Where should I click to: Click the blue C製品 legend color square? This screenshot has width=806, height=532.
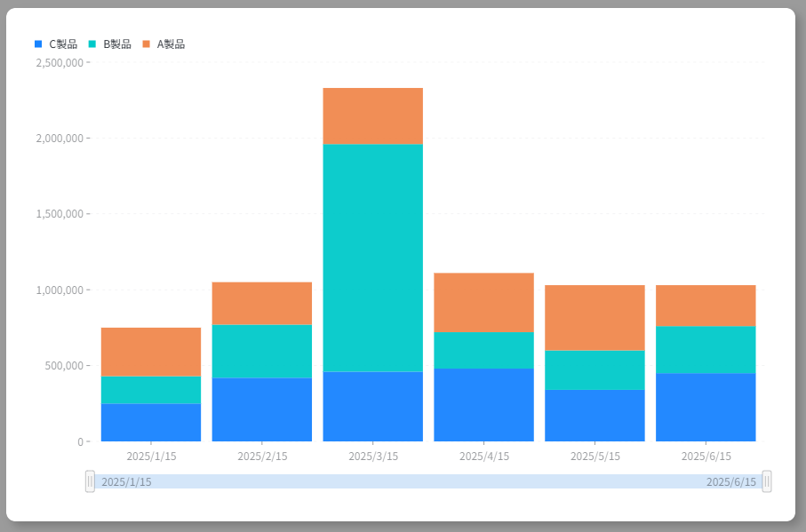[x=38, y=44]
